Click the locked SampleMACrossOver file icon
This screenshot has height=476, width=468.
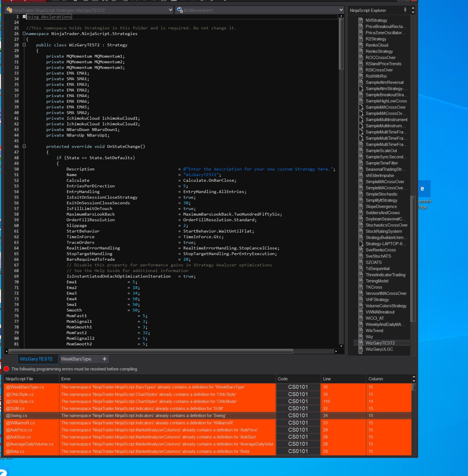[x=361, y=107]
